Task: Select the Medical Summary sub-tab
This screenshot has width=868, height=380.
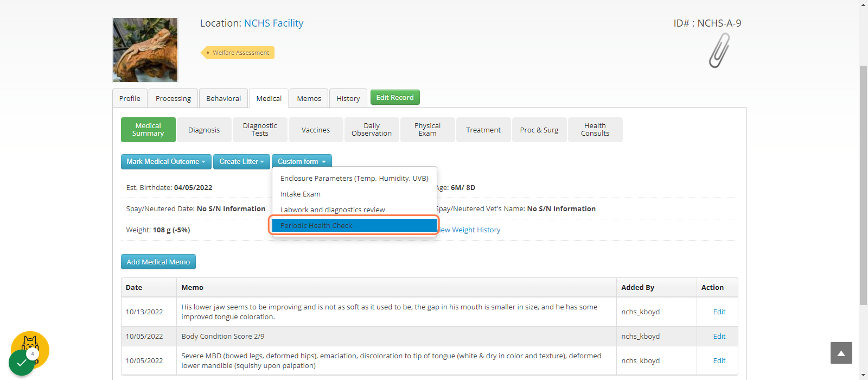Action: [x=148, y=130]
